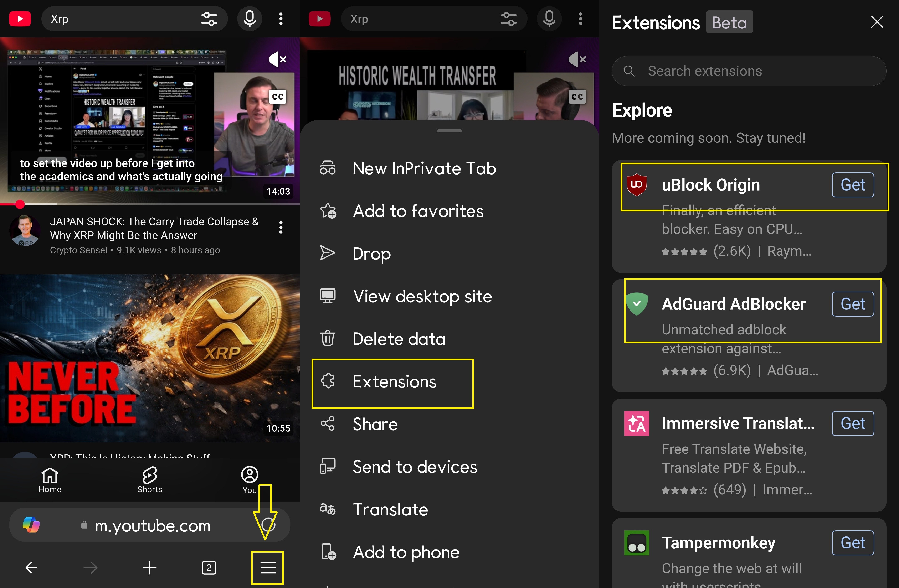Open options for the JAPAN SHOCK video
The image size is (899, 588).
pyautogui.click(x=281, y=227)
